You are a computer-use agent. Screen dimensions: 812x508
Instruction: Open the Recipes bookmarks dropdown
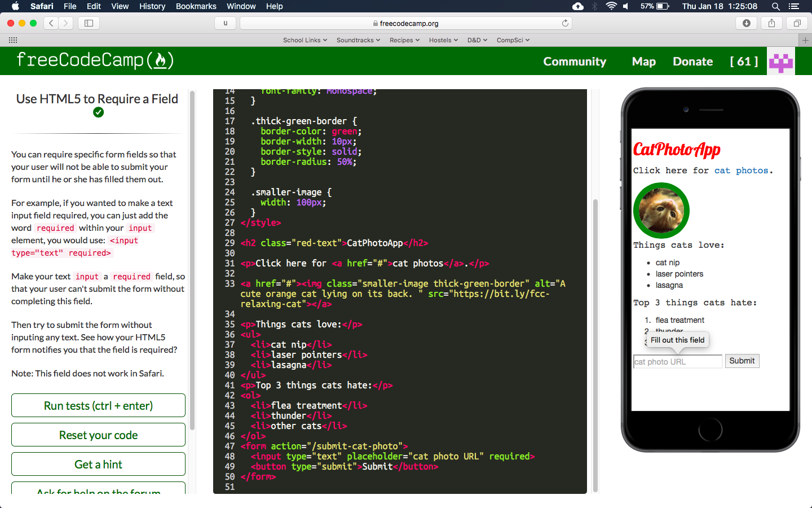pos(404,40)
